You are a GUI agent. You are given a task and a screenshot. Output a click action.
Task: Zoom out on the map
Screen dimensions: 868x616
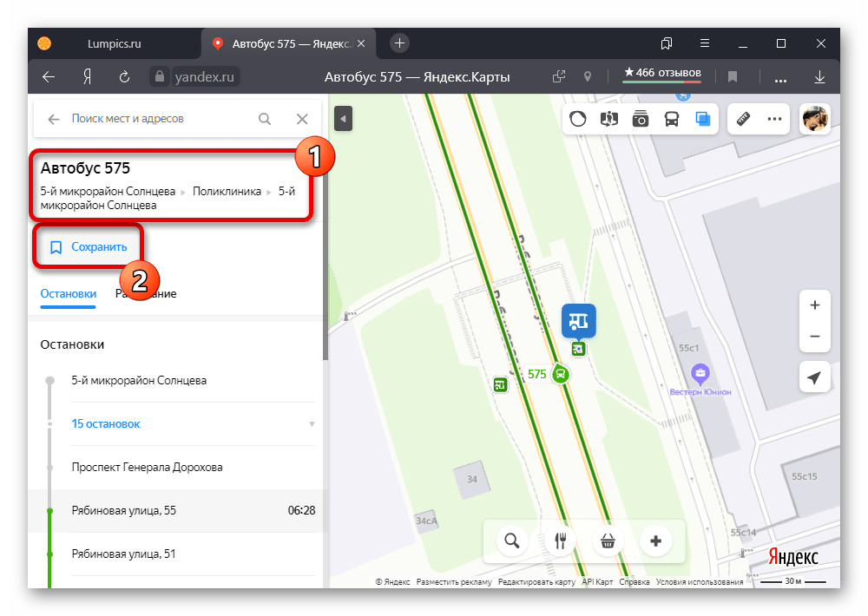(x=814, y=337)
